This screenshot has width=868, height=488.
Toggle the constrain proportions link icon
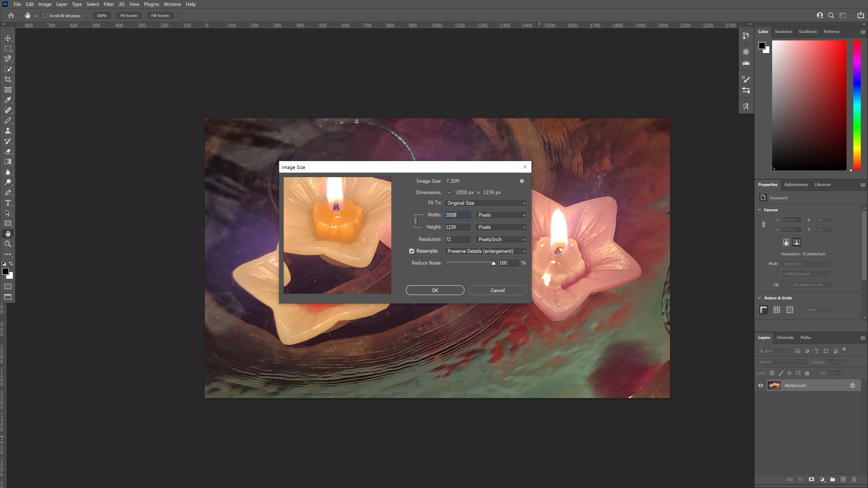click(415, 221)
